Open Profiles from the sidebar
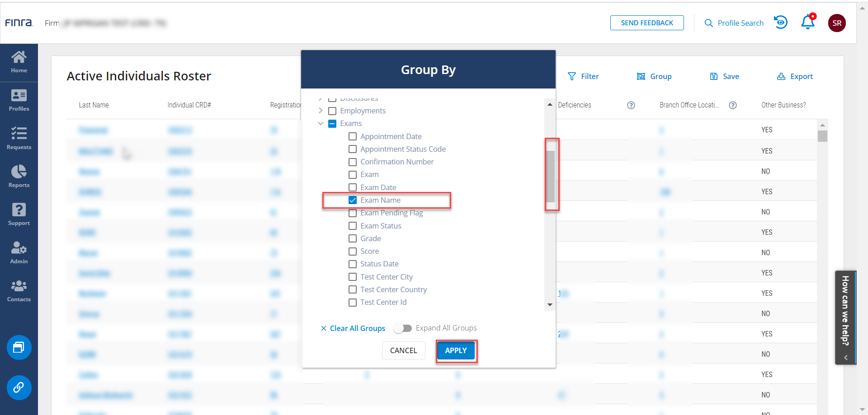This screenshot has height=415, width=868. (x=19, y=100)
